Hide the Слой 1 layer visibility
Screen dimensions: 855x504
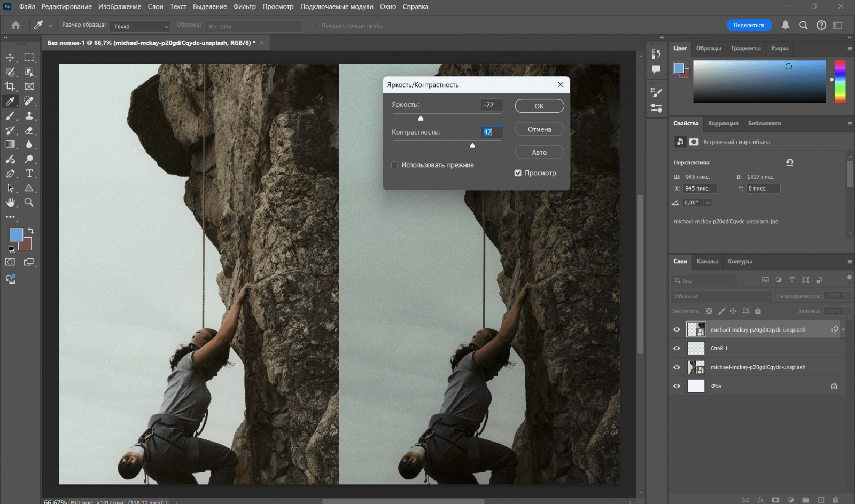677,348
